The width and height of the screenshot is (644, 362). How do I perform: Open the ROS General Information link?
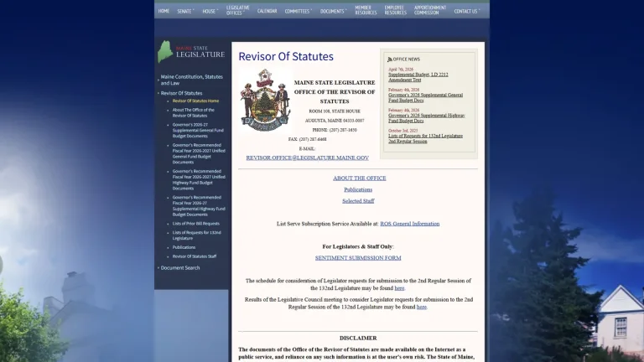pyautogui.click(x=410, y=224)
